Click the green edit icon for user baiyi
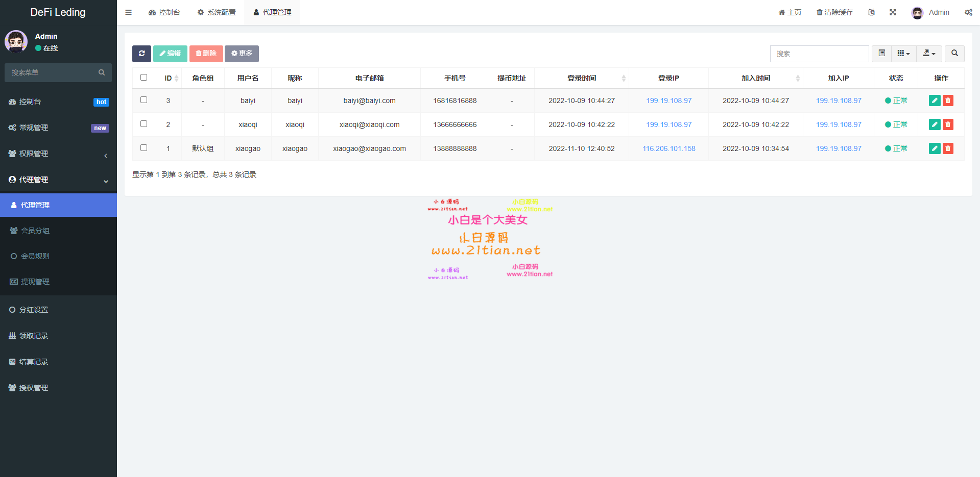Viewport: 980px width, 477px height. [934, 101]
